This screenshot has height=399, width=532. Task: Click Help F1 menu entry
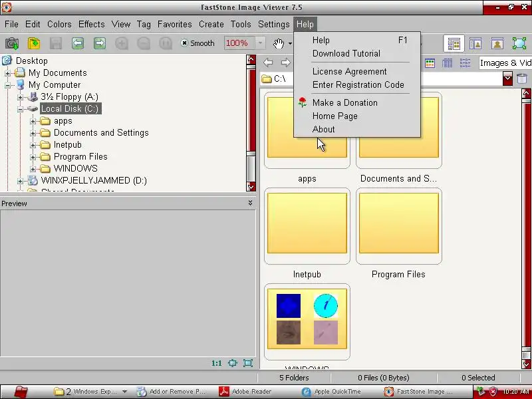(x=357, y=40)
